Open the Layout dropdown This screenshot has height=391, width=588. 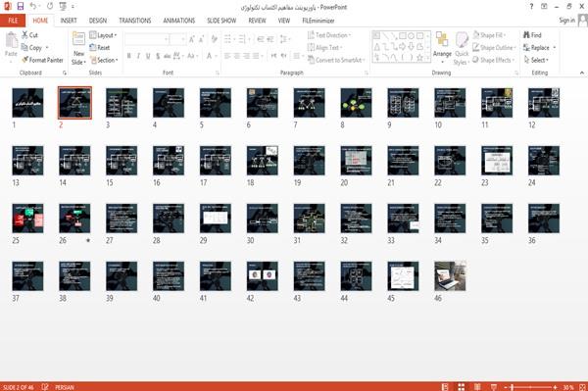point(103,35)
